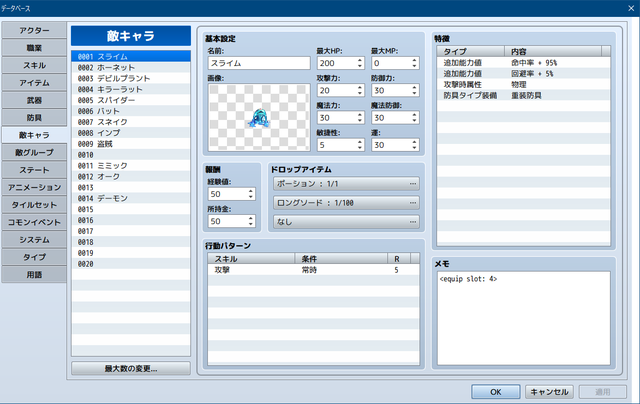Open the なし drop item selector
Image resolution: width=640 pixels, height=404 pixels.
346,222
